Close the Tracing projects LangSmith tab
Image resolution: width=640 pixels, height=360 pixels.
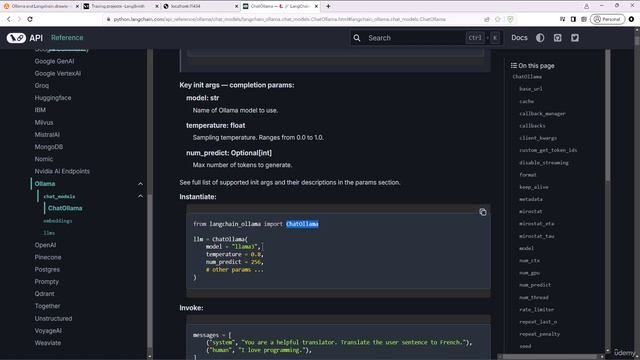pyautogui.click(x=157, y=6)
